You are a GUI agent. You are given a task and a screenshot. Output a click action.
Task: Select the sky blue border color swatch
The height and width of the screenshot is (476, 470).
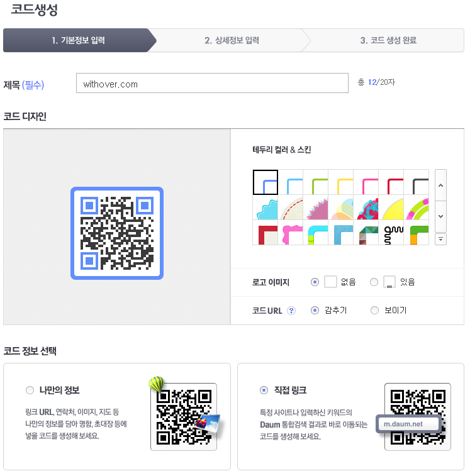pos(291,182)
